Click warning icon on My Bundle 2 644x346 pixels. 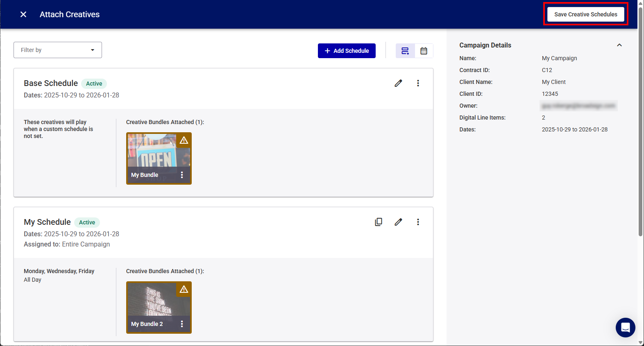click(x=184, y=289)
